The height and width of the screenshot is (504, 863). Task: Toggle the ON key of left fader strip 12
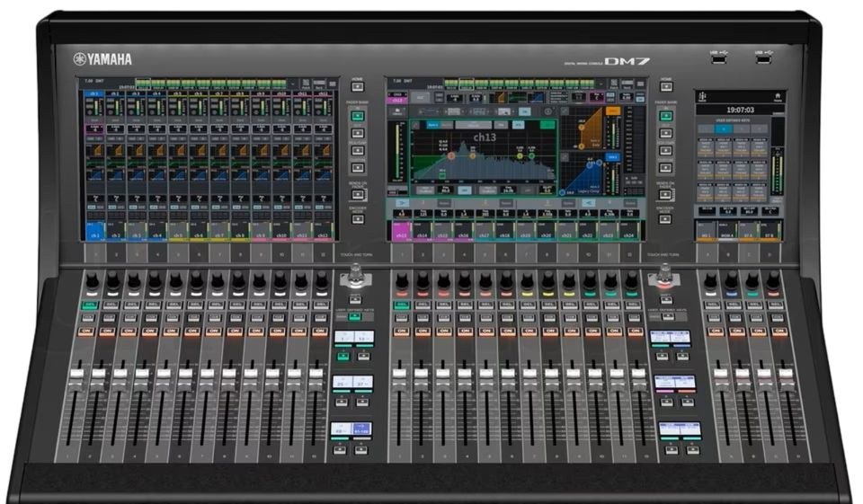coord(320,332)
